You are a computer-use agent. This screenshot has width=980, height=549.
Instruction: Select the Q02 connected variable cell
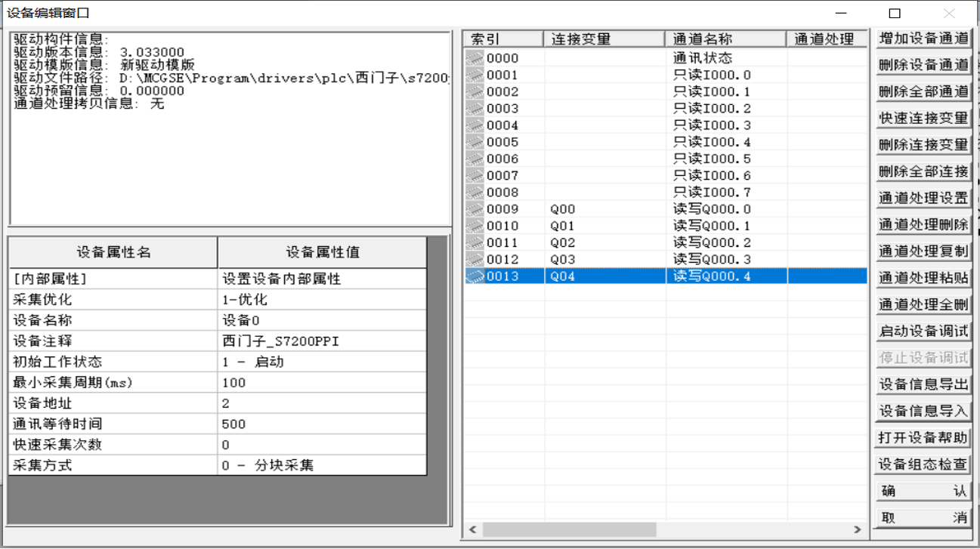[x=604, y=242]
